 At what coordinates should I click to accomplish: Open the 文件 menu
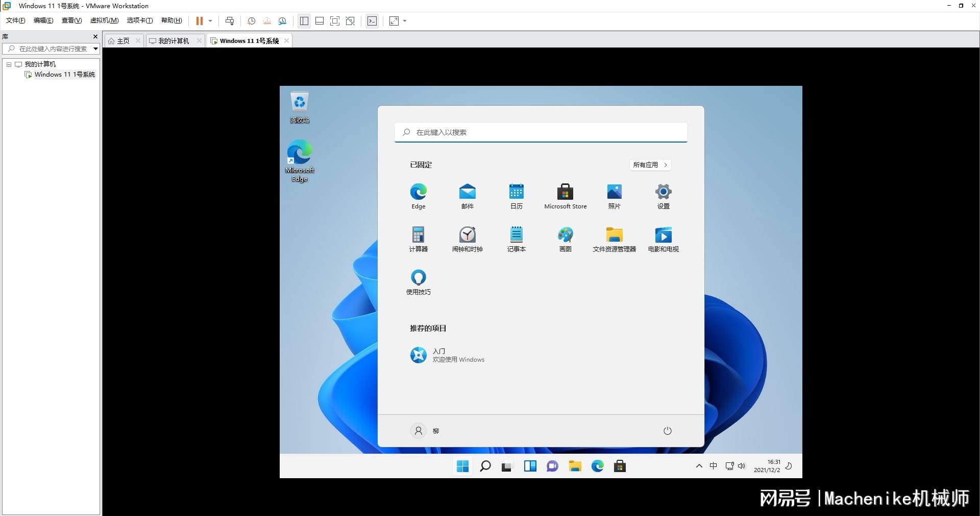click(16, 20)
